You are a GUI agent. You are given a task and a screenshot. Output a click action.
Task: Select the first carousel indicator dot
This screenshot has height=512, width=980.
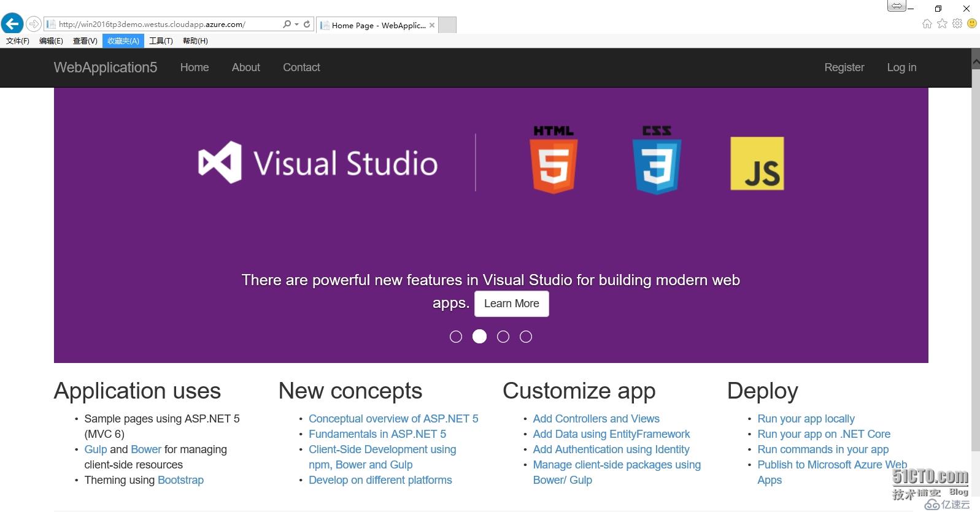(x=456, y=337)
